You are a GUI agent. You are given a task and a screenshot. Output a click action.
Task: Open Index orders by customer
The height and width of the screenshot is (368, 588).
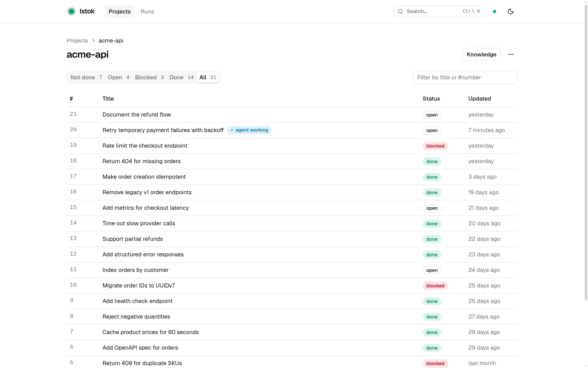tap(135, 270)
